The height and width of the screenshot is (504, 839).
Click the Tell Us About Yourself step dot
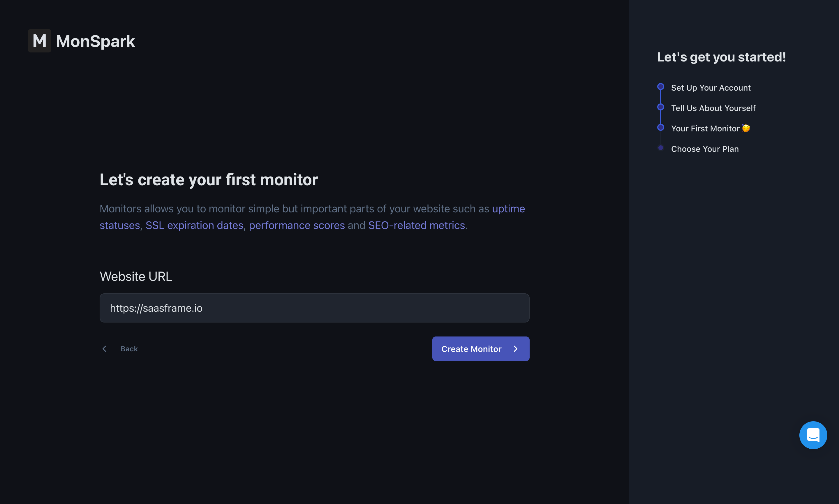coord(660,107)
